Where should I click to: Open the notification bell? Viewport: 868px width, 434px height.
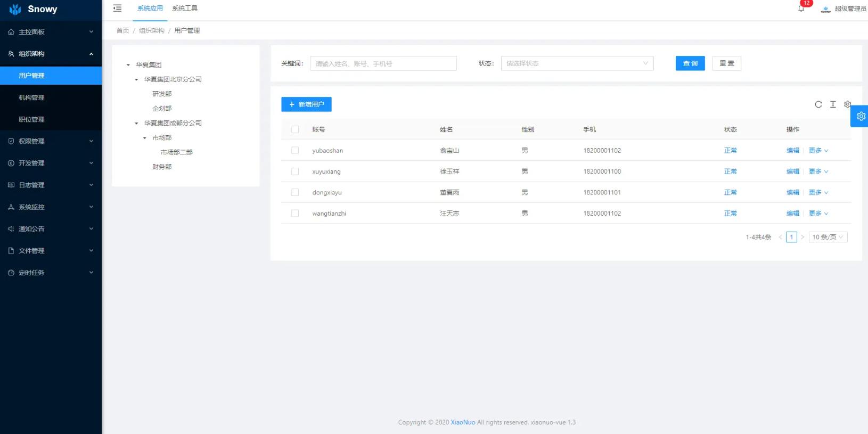tap(801, 9)
